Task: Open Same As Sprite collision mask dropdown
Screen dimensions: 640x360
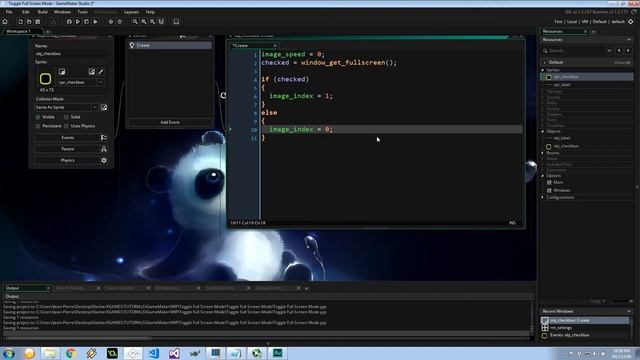Action: 94,107
